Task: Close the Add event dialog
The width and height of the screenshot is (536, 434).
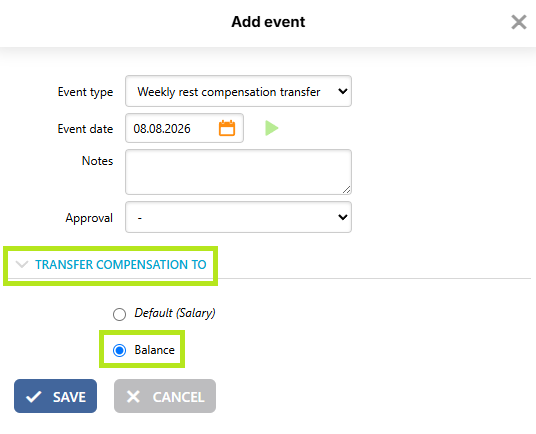Action: pos(519,22)
